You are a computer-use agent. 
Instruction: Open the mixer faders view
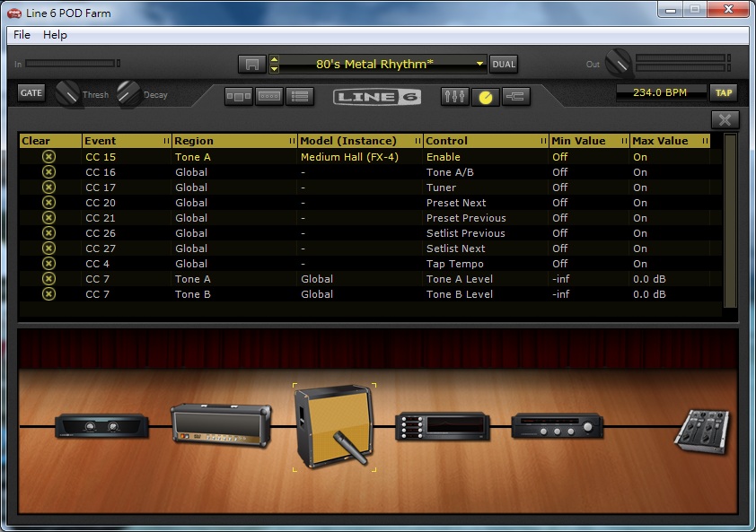click(x=454, y=96)
